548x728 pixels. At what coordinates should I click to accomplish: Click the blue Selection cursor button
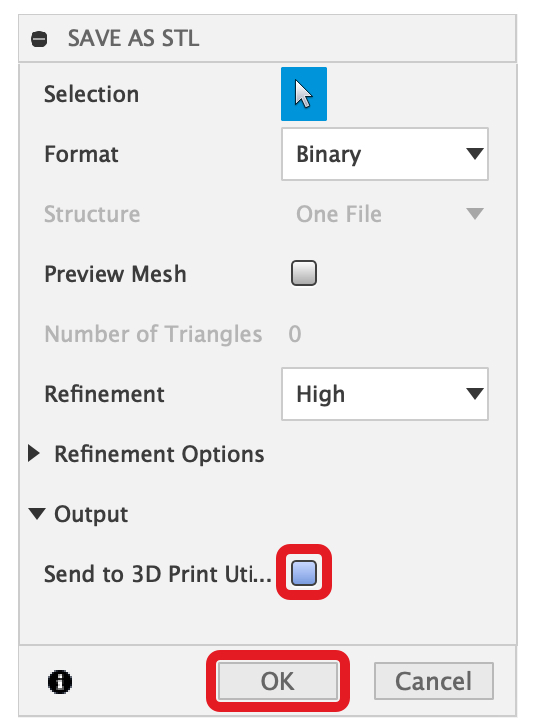click(304, 94)
